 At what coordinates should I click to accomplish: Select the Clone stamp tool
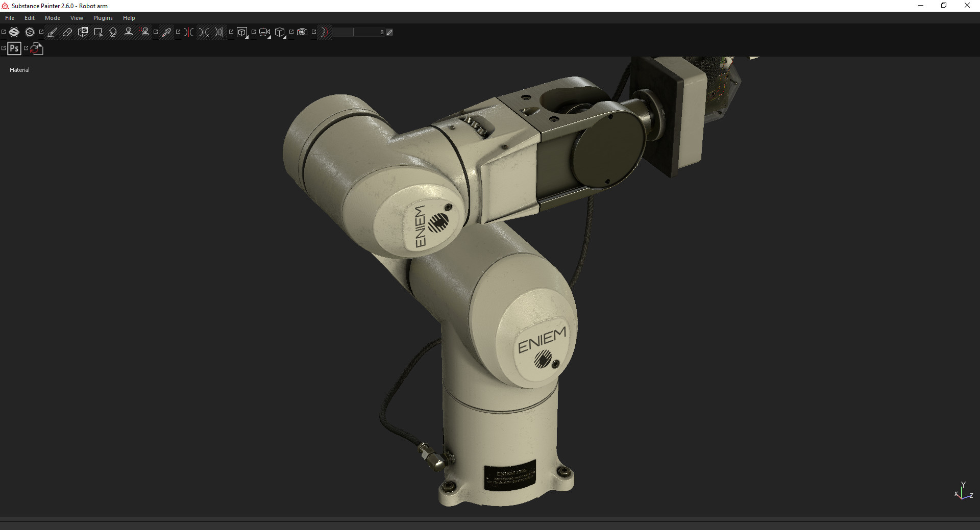click(x=129, y=32)
